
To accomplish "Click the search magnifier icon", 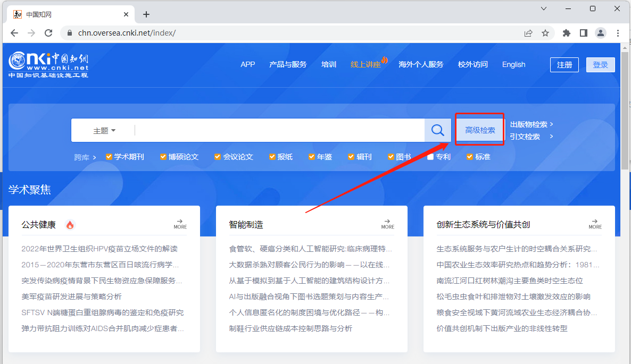I will click(x=437, y=130).
